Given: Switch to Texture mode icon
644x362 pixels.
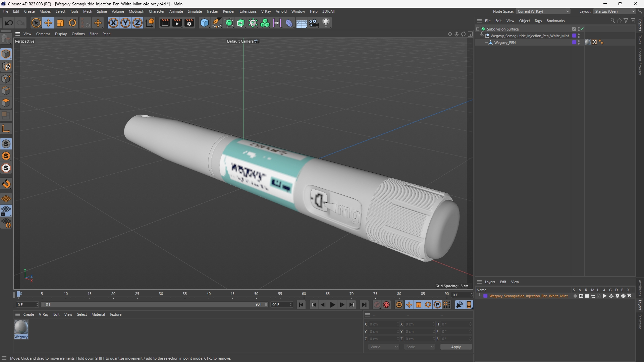Looking at the screenshot, I should 6,66.
